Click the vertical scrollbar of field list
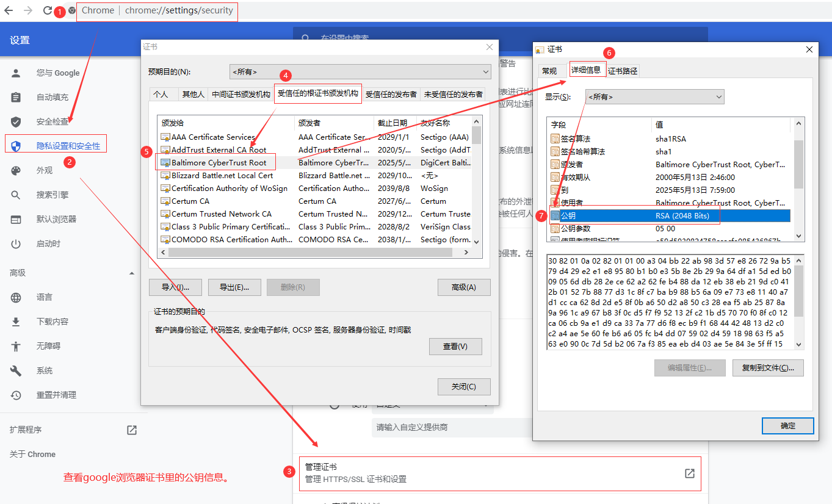 click(799, 179)
